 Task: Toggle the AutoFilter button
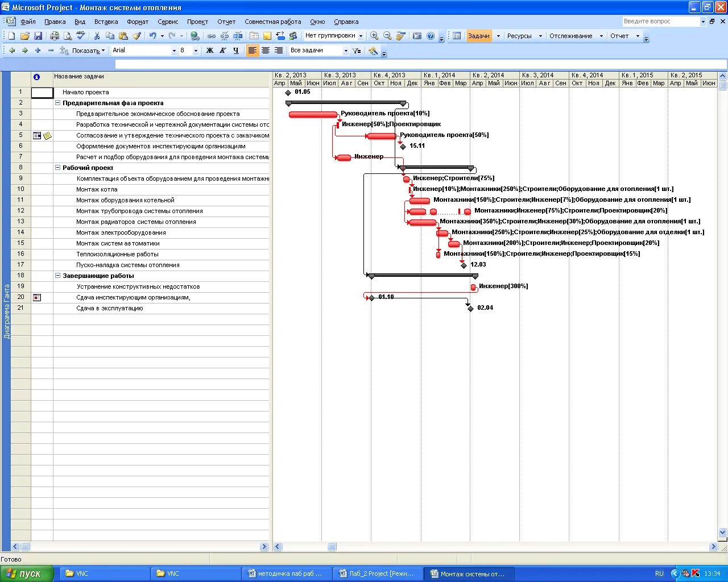coord(357,51)
